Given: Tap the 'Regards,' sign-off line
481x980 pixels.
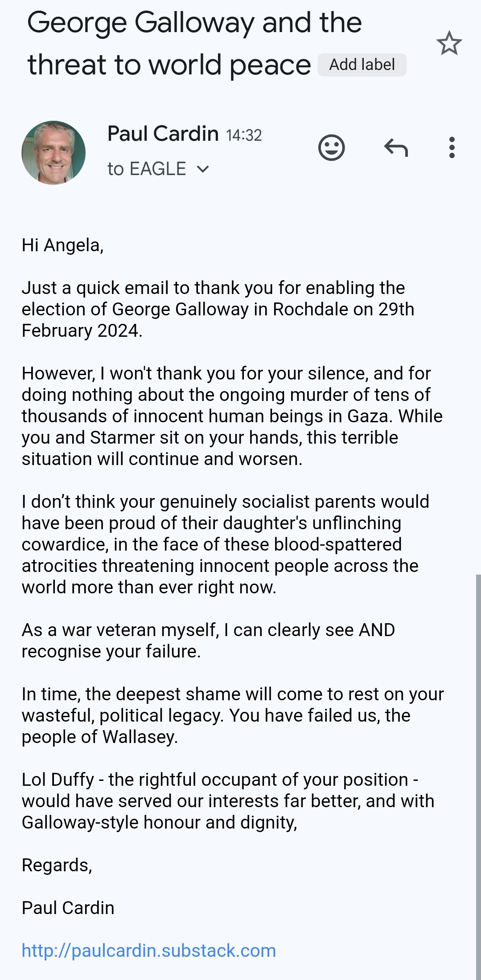Looking at the screenshot, I should coord(57,865).
